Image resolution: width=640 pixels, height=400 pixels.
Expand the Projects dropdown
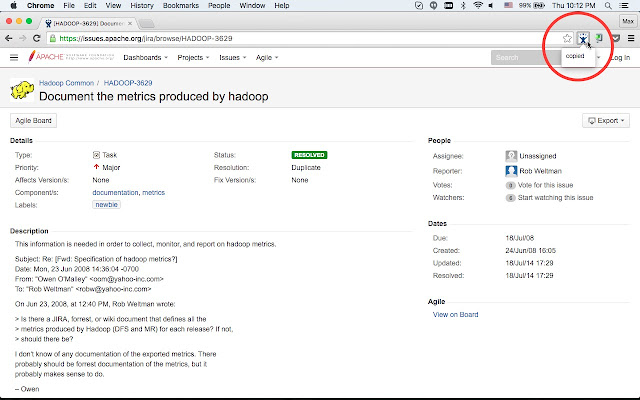(193, 58)
